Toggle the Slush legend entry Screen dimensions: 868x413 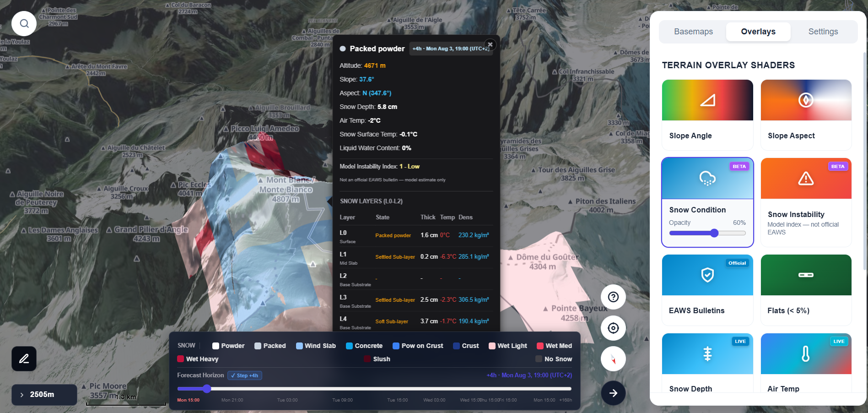377,359
